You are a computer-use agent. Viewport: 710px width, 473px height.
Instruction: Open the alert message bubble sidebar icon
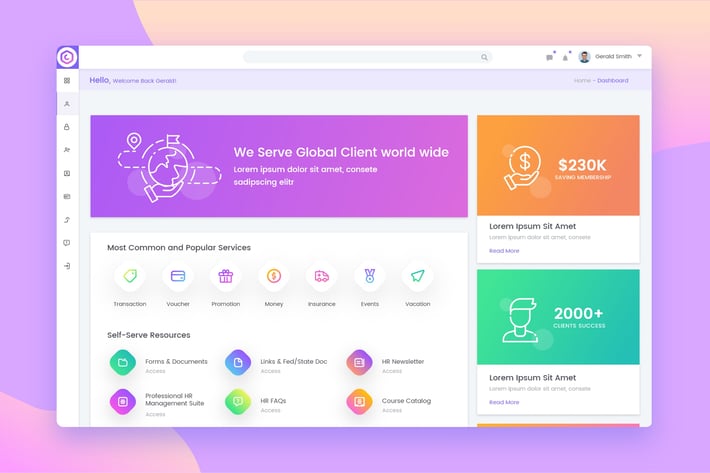pyautogui.click(x=67, y=243)
